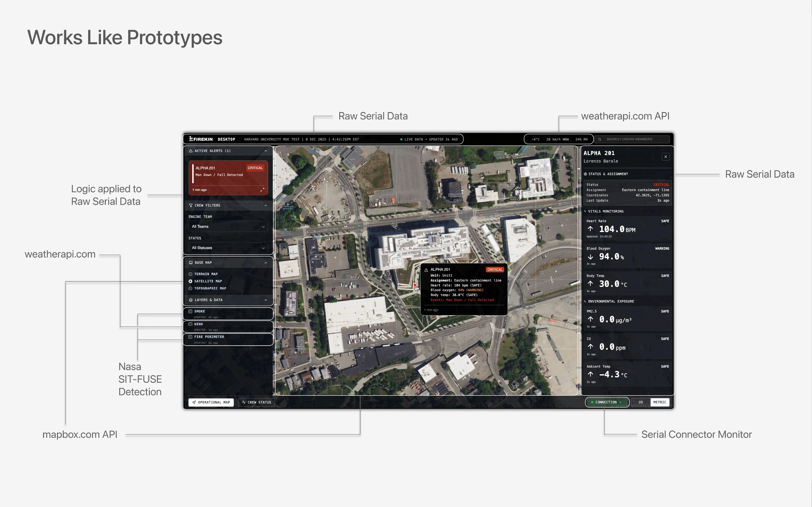Close the ALPHA 201 detail panel
The image size is (812, 507).
(x=665, y=157)
